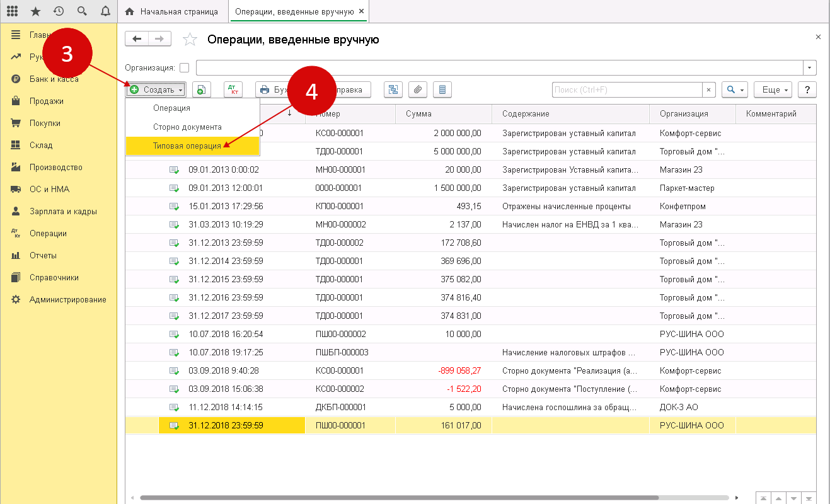Go forward with the right arrow button
The image size is (830, 504).
point(159,39)
